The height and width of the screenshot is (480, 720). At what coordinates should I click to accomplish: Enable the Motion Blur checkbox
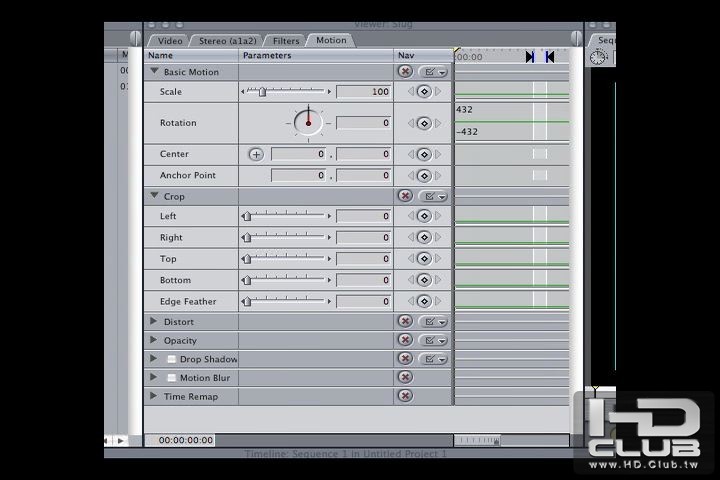(171, 378)
